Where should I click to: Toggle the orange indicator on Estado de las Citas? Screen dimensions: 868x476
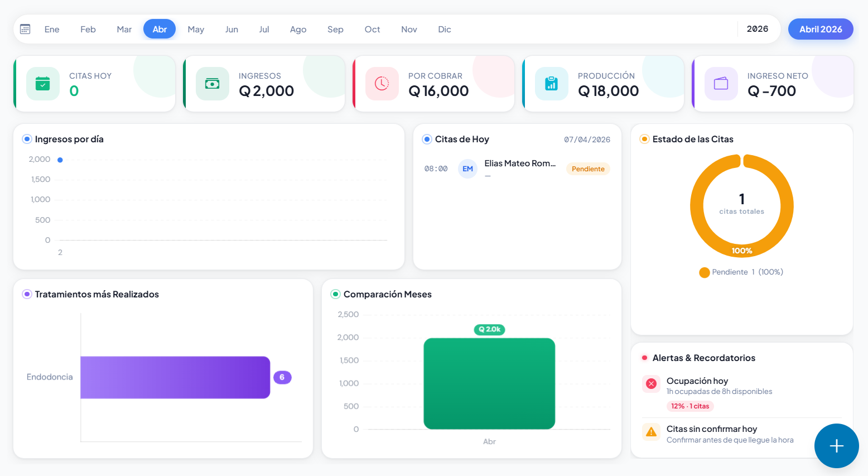coord(644,138)
